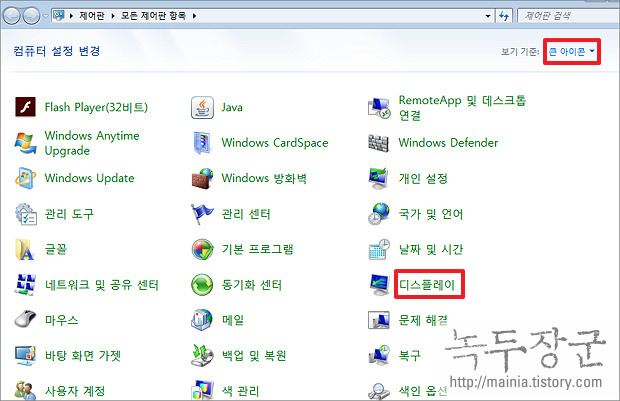This screenshot has height=401, width=620.
Task: Open the 복구 recovery icon
Action: (x=379, y=355)
